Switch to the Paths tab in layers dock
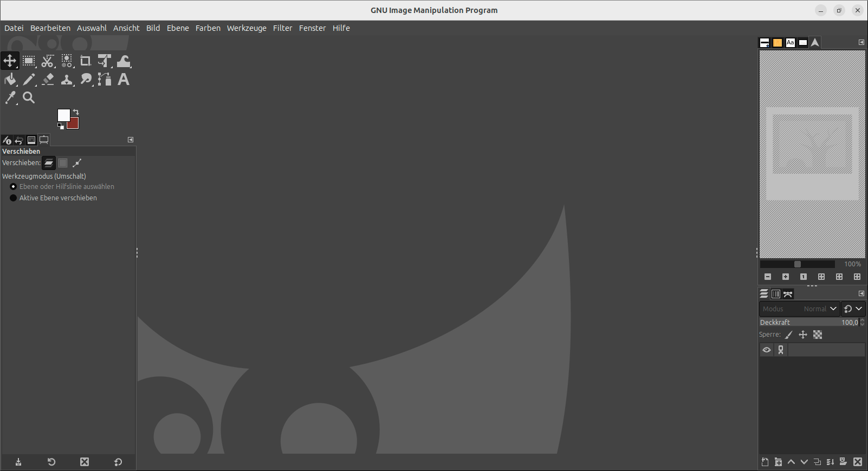 [788, 294]
